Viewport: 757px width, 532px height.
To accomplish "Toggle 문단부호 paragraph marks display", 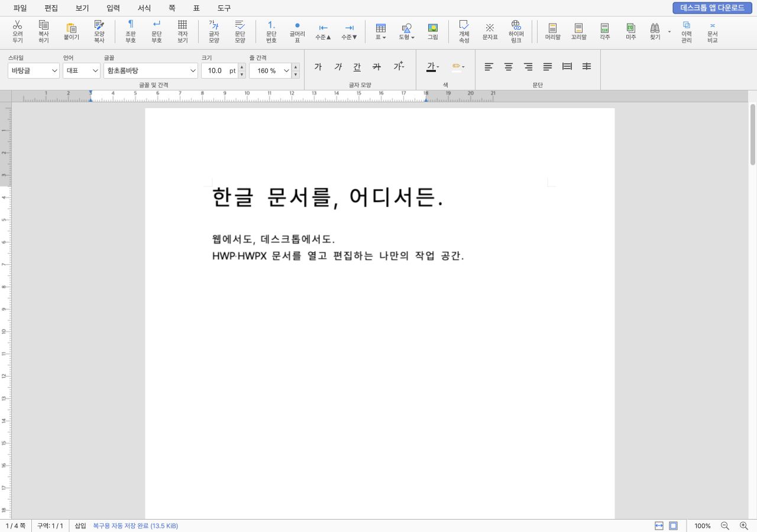I will [x=157, y=31].
